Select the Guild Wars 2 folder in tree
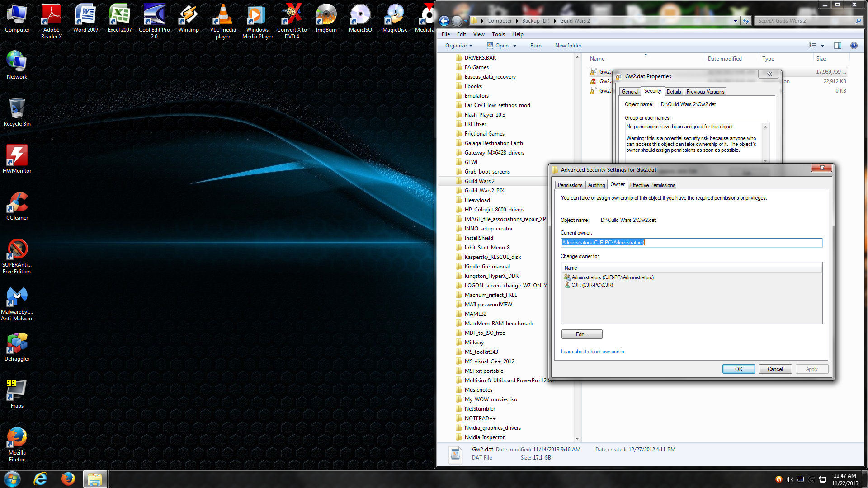 click(479, 181)
